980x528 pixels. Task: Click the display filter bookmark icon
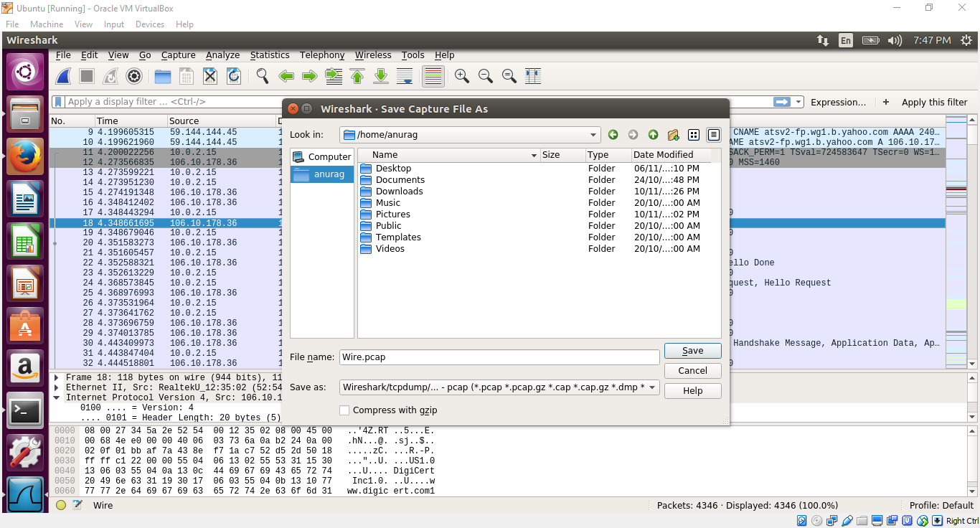pos(58,102)
